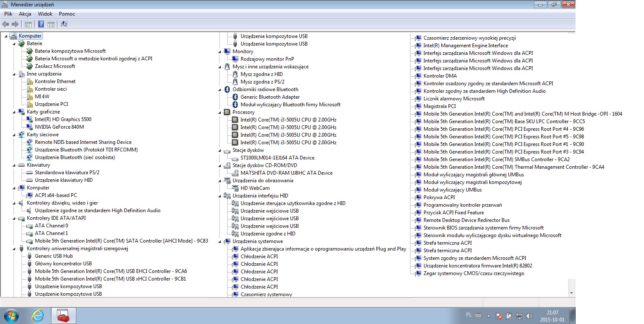
Task: Select Intel(R) HD Graphics 5500
Action: (63, 119)
